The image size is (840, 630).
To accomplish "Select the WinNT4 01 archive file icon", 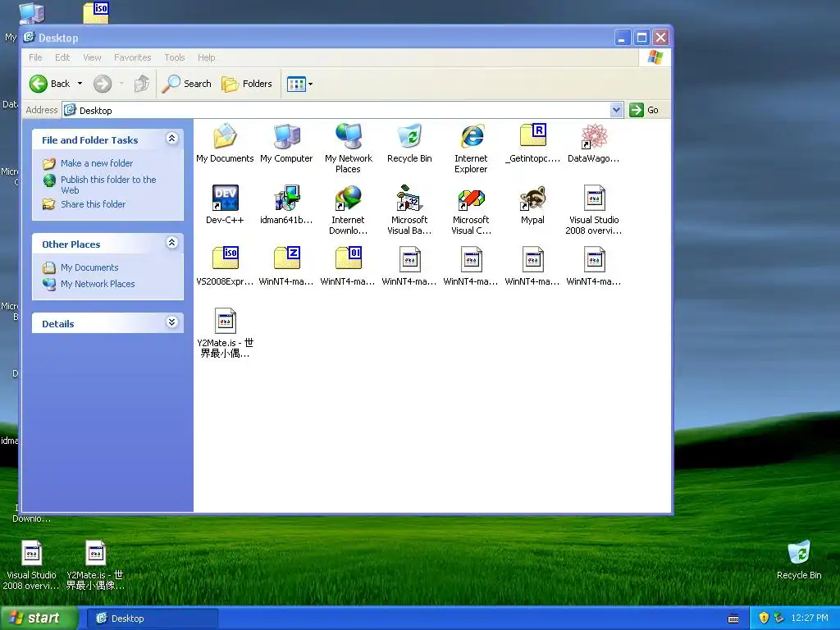I will (348, 258).
